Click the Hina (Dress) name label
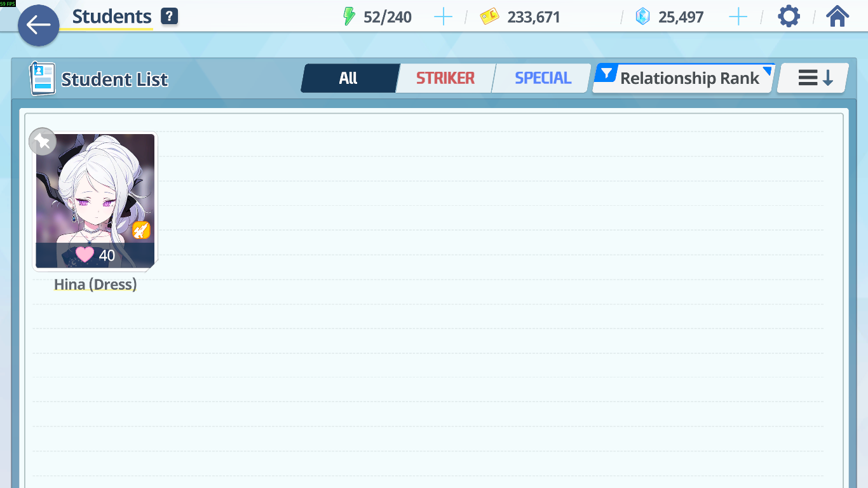The image size is (868, 488). coord(95,284)
